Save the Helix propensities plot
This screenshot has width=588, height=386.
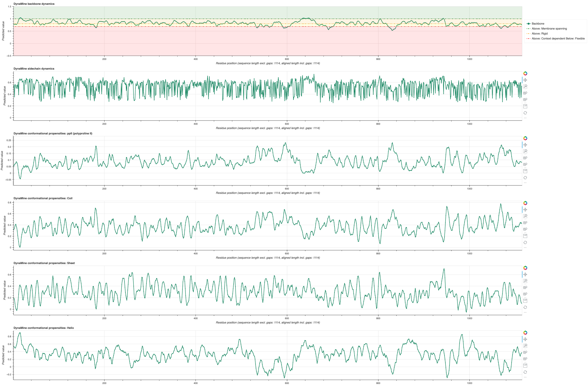[525, 365]
